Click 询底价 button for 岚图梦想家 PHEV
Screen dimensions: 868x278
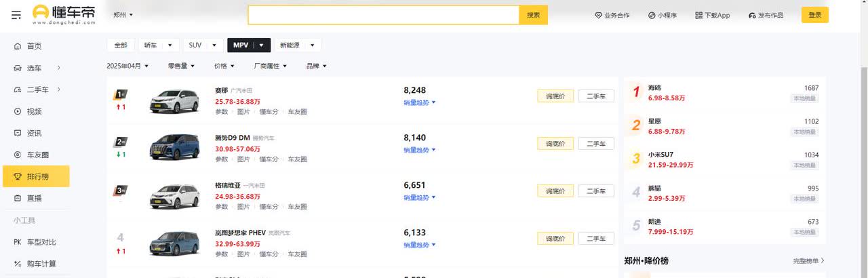(555, 239)
